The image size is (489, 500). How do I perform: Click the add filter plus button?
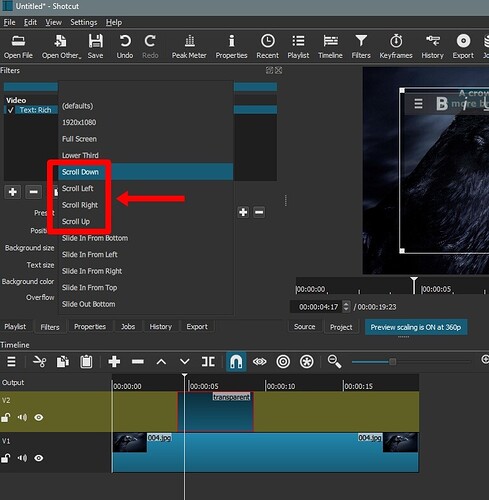point(13,192)
